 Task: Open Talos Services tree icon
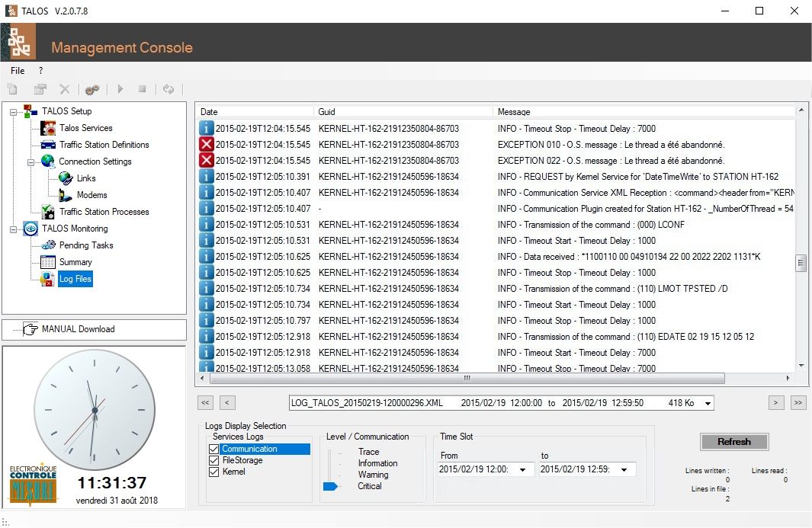pos(48,128)
